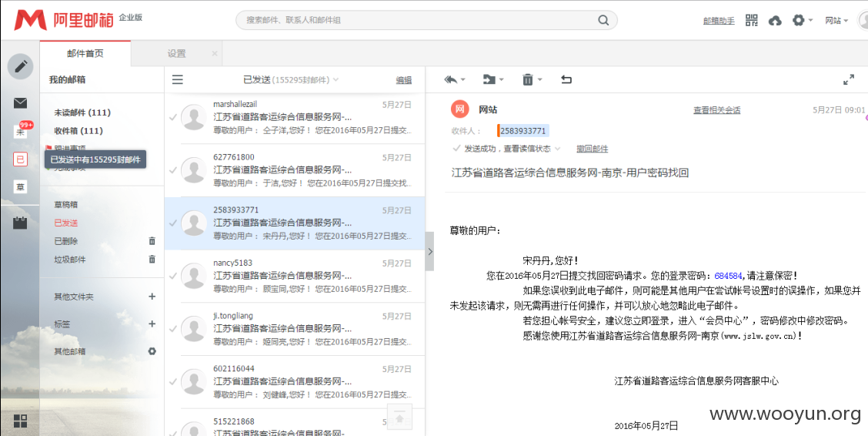The height and width of the screenshot is (436, 868).
Task: Open message sent to ji.tongliang
Action: (295, 329)
